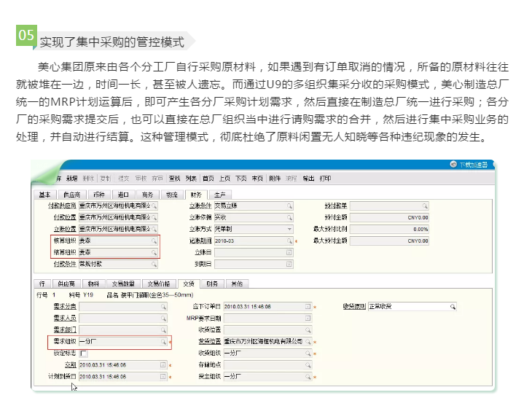Switch to the 基本 tab
The height and width of the screenshot is (414, 532).
pos(44,195)
